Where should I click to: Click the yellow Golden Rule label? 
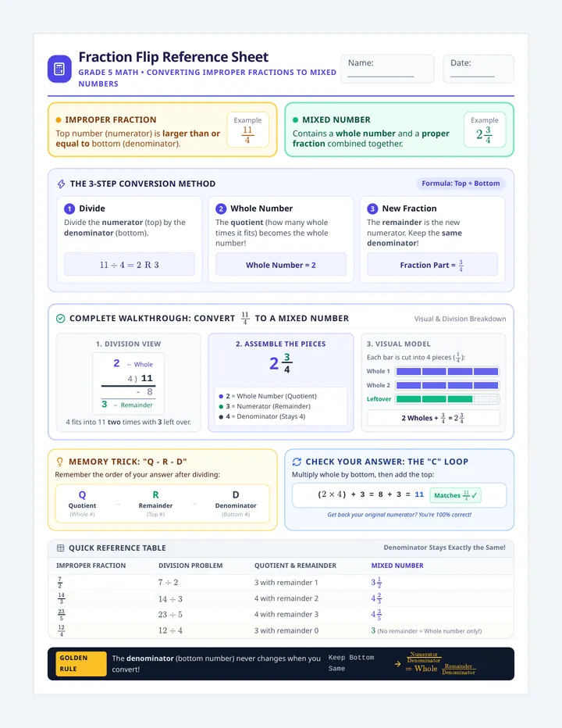pyautogui.click(x=81, y=663)
